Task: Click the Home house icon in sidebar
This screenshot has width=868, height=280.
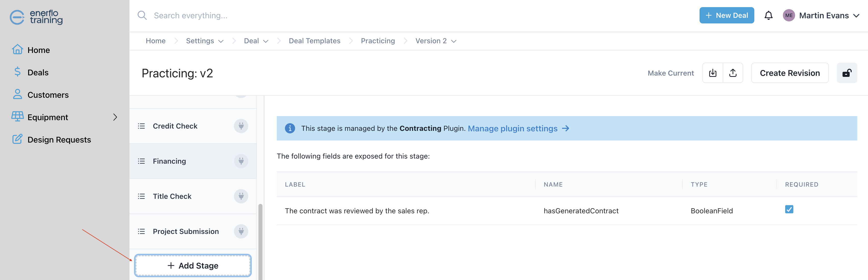Action: point(18,50)
